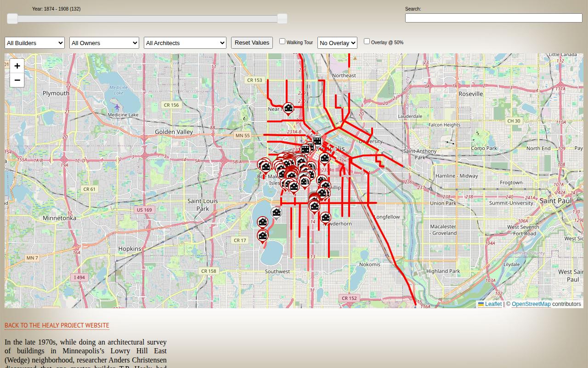Click the Minnetonka map label
This screenshot has width=588, height=368.
tap(59, 218)
